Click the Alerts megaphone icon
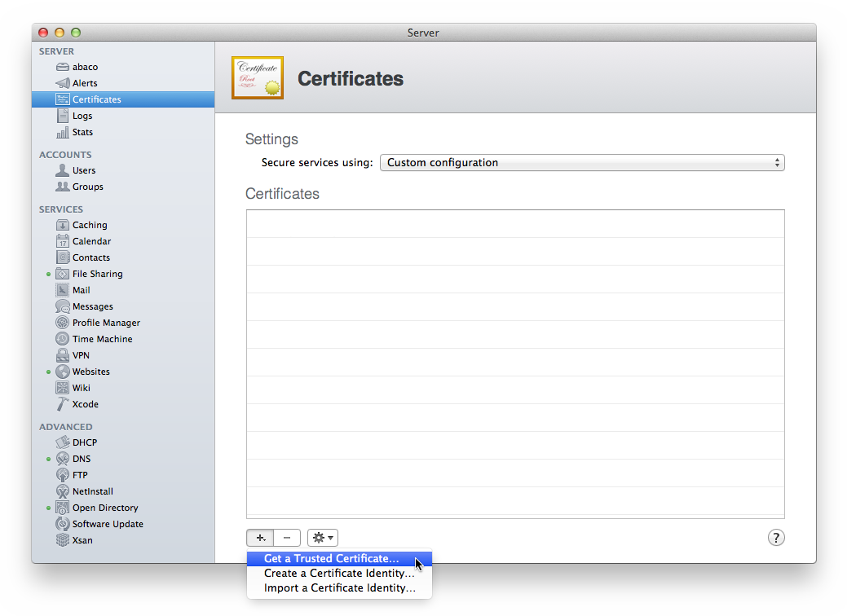The width and height of the screenshot is (847, 616). (63, 83)
